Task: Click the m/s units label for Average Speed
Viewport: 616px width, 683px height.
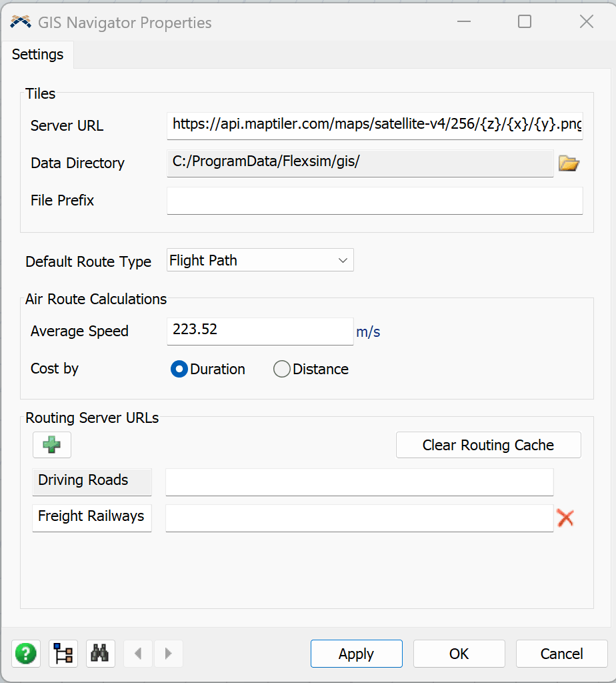Action: pyautogui.click(x=368, y=332)
